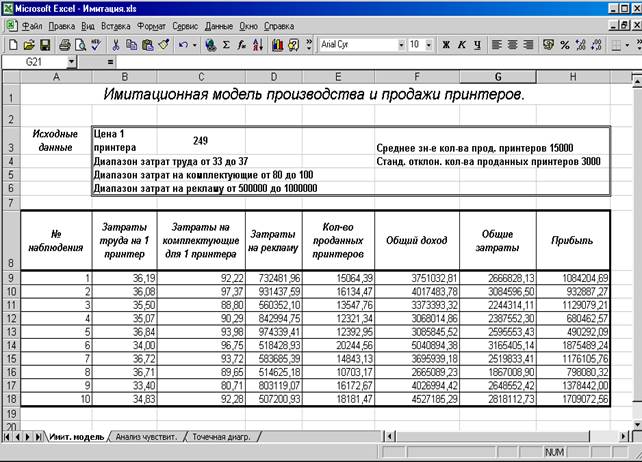Go to the first sheet tab arrow

pos(7,437)
